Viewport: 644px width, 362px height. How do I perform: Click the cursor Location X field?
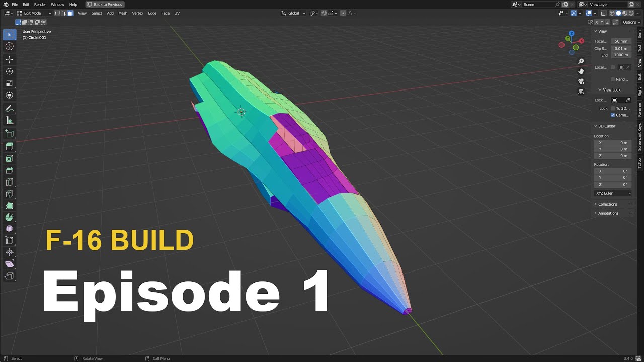[613, 143]
